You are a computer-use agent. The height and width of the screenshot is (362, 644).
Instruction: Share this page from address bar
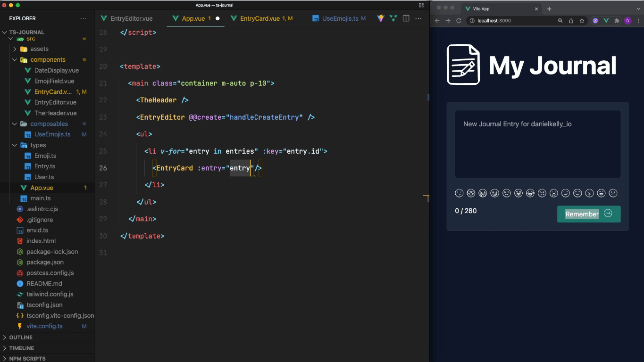coord(571,21)
